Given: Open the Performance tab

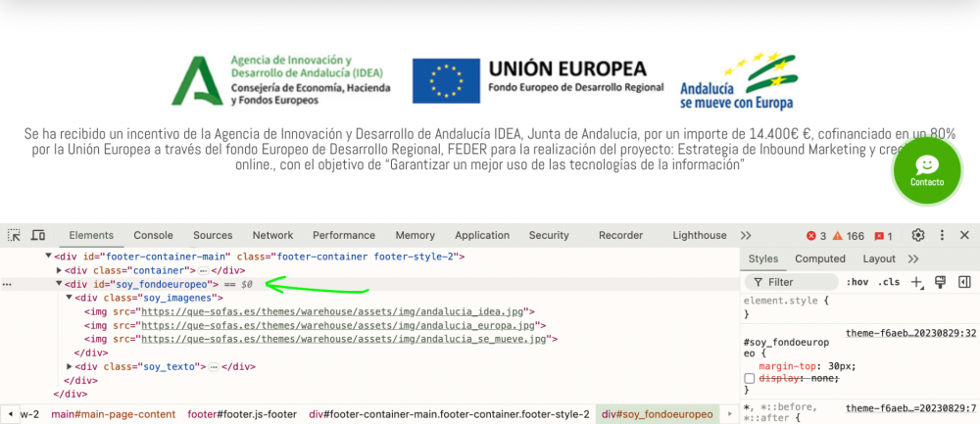Looking at the screenshot, I should click(x=344, y=235).
